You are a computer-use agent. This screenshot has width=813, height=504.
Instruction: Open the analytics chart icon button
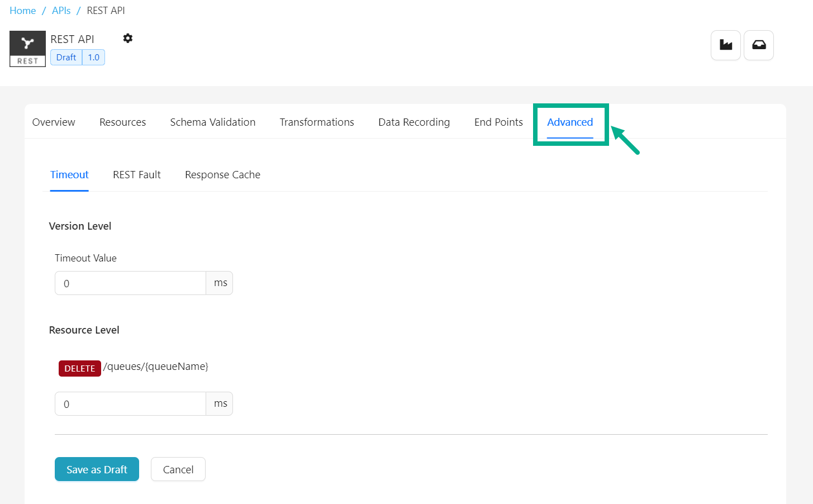[725, 45]
